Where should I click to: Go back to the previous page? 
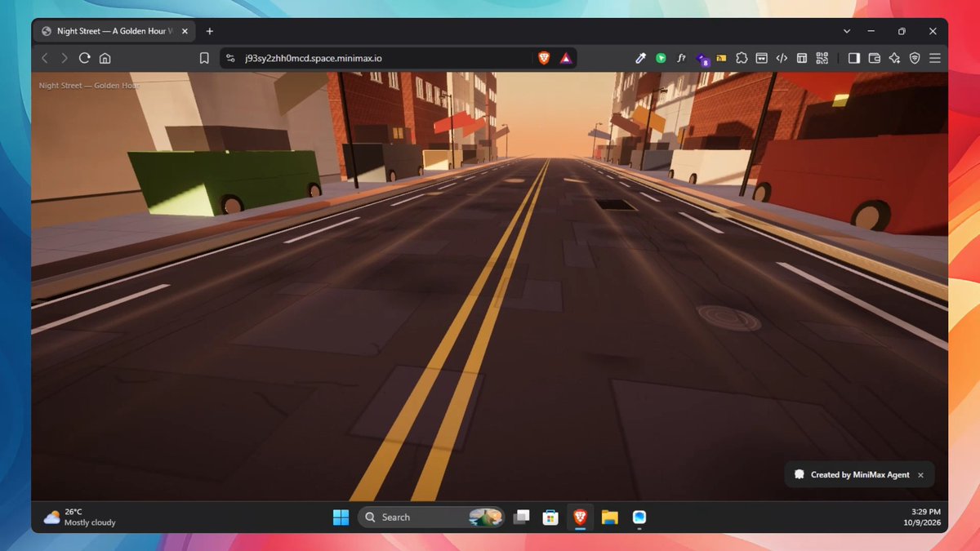(45, 58)
